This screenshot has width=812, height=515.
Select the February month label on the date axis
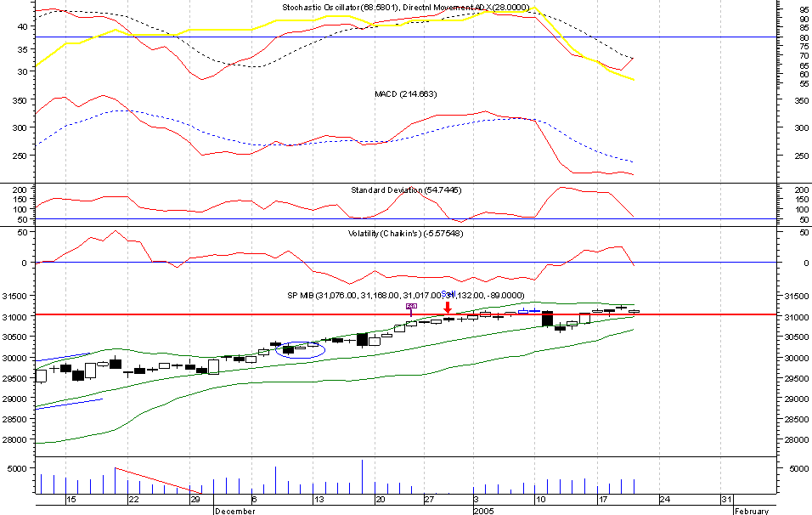click(x=752, y=511)
